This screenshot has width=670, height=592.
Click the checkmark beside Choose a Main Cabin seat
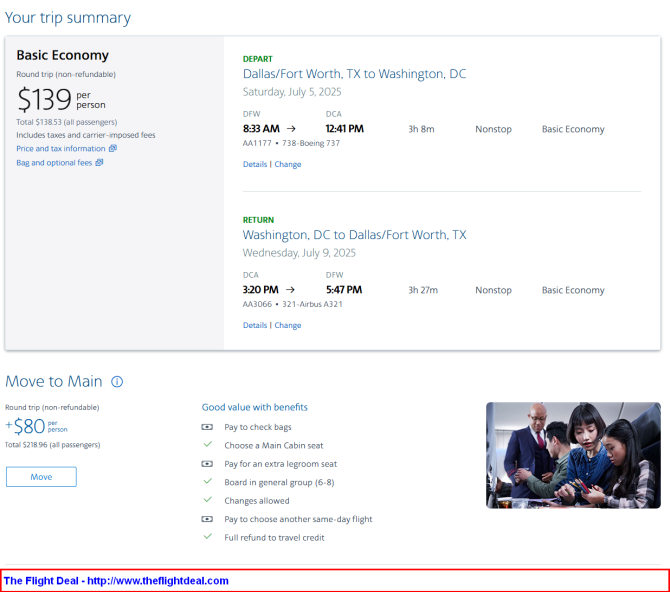click(x=208, y=445)
